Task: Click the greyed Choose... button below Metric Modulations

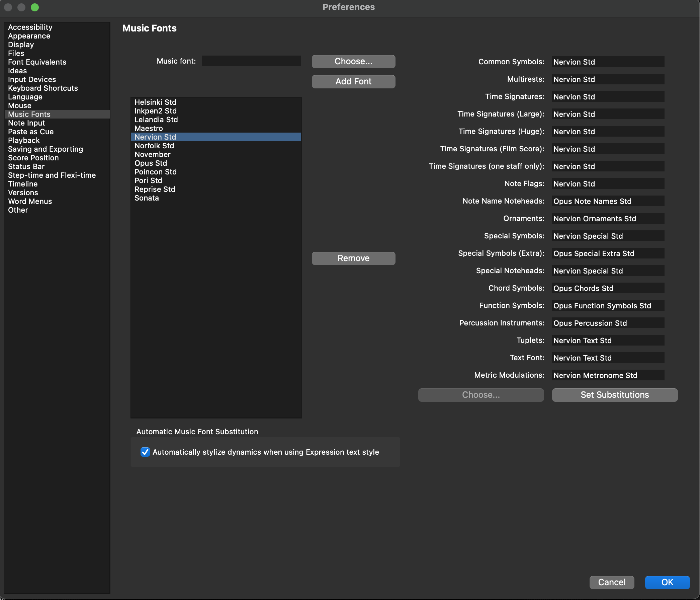Action: [x=481, y=395]
